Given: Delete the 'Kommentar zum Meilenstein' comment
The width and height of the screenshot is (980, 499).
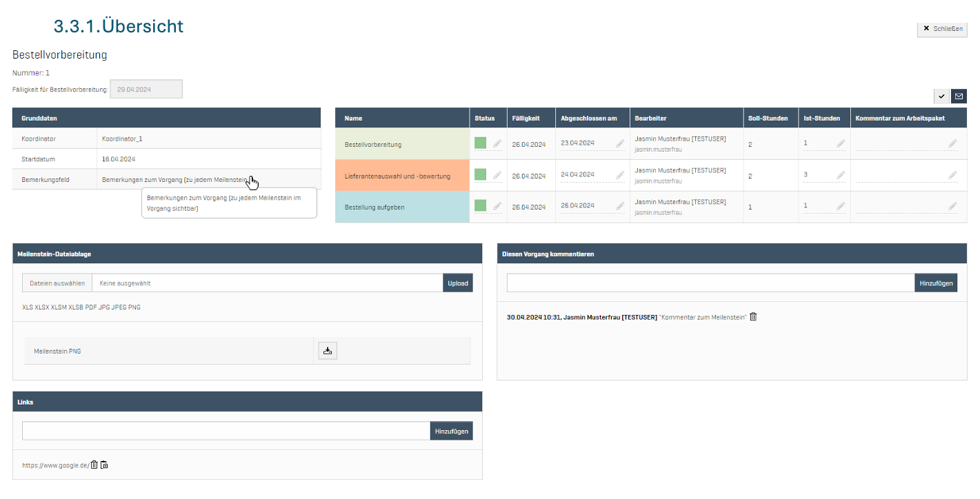Looking at the screenshot, I should [x=753, y=316].
